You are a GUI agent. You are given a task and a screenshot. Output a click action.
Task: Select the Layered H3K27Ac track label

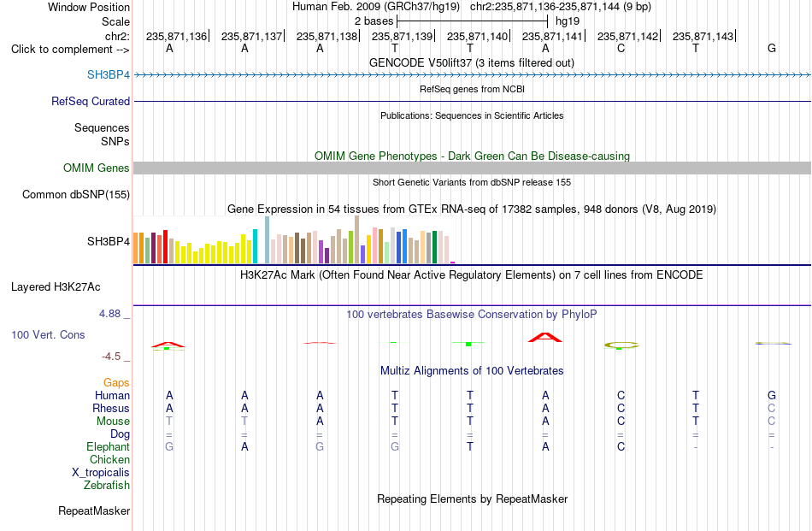(56, 287)
